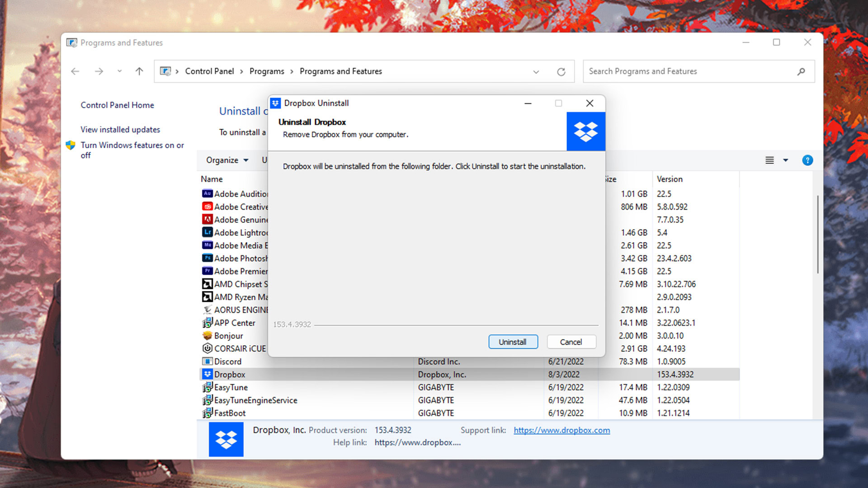Click the Dropbox icon in status bar
868x488 pixels.
coord(226,439)
